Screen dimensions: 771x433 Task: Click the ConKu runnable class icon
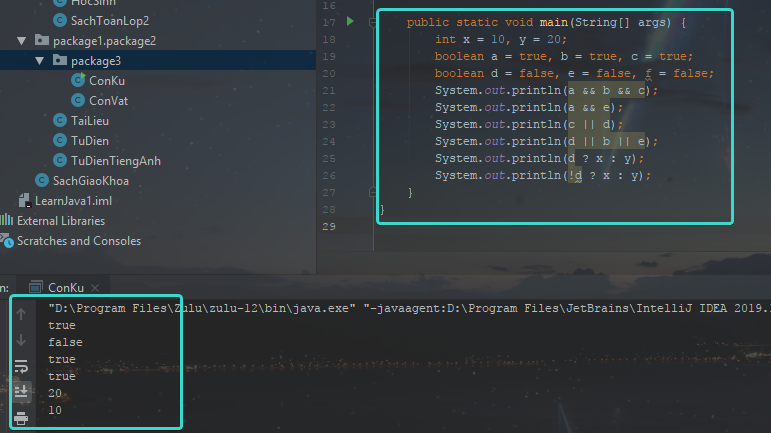coord(78,80)
